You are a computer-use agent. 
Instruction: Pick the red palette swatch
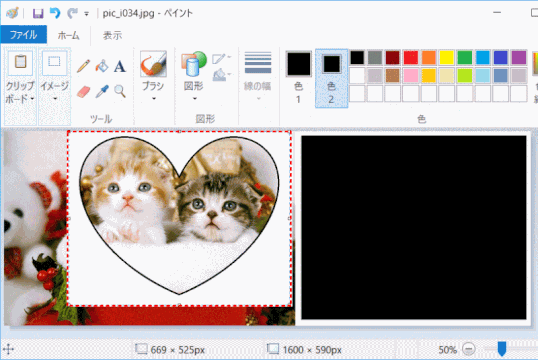[x=411, y=57]
